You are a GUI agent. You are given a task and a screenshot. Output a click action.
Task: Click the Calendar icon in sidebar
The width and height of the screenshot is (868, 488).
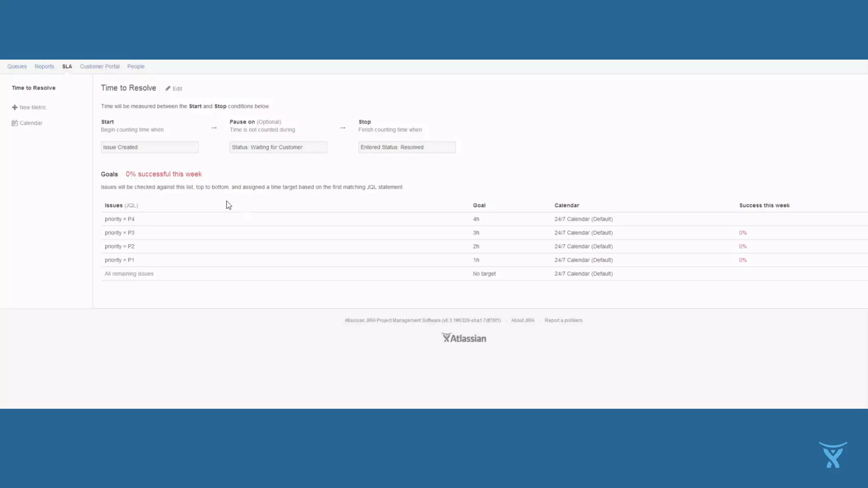[x=14, y=123]
